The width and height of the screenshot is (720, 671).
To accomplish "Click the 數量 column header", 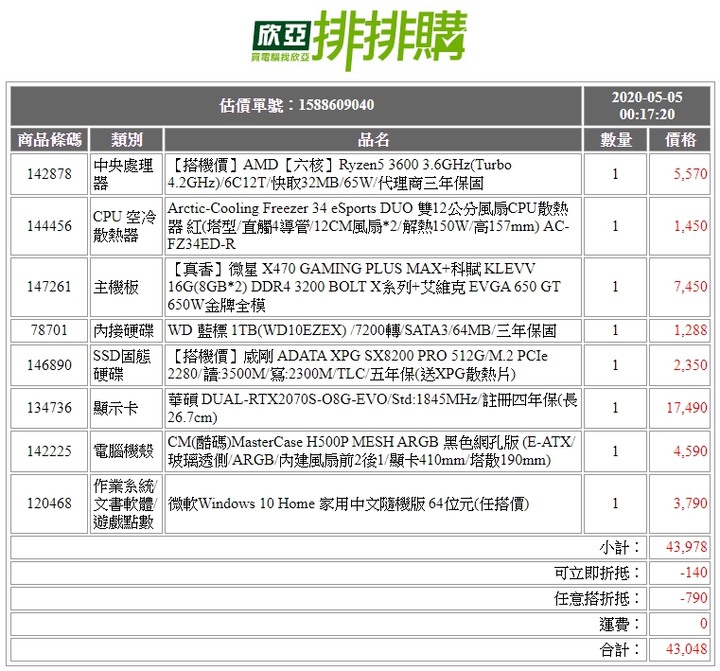I will point(615,140).
